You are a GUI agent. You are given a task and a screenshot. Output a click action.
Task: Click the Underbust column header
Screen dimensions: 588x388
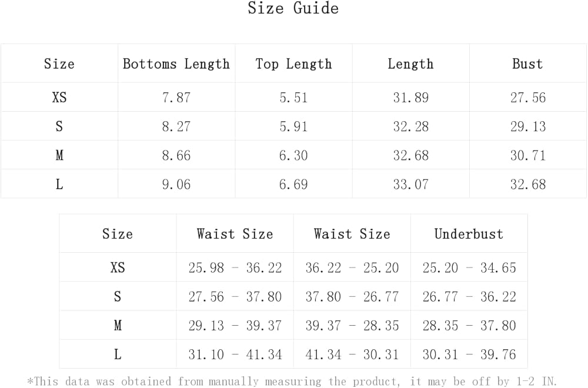pyautogui.click(x=469, y=234)
